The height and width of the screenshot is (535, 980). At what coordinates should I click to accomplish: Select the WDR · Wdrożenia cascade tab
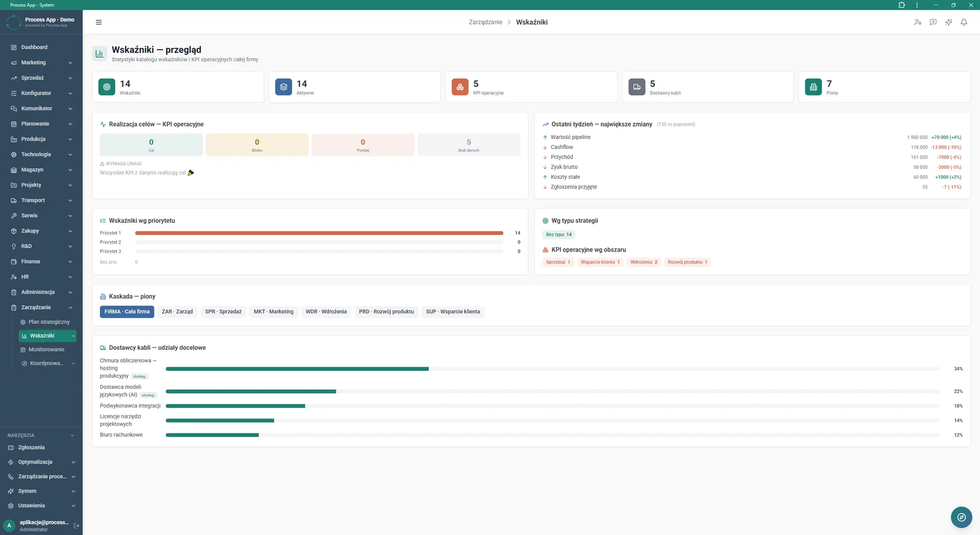click(326, 312)
